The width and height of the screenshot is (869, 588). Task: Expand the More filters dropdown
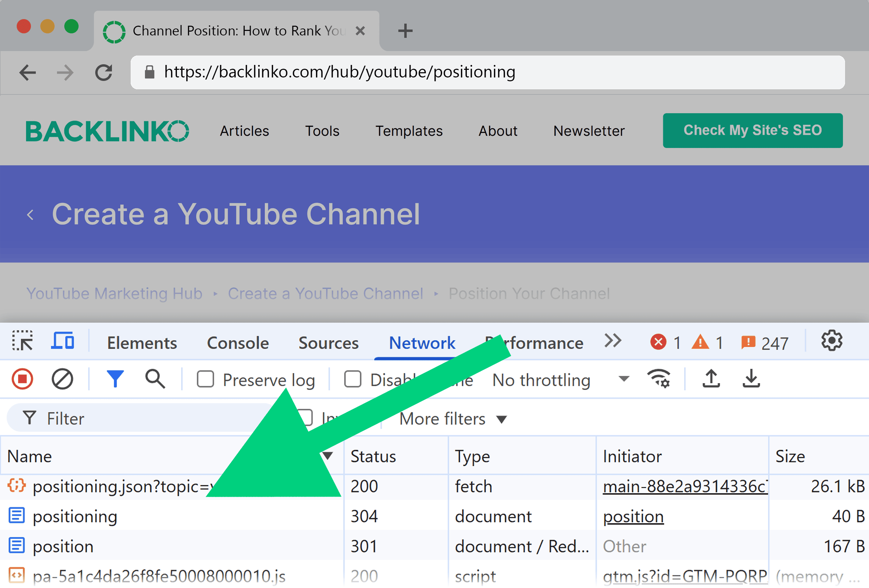453,419
